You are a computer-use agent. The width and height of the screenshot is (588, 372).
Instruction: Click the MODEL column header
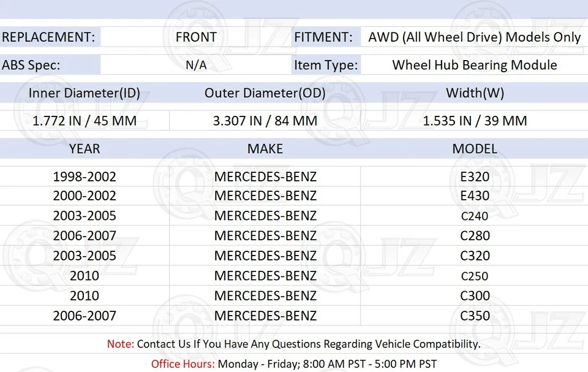click(x=475, y=148)
